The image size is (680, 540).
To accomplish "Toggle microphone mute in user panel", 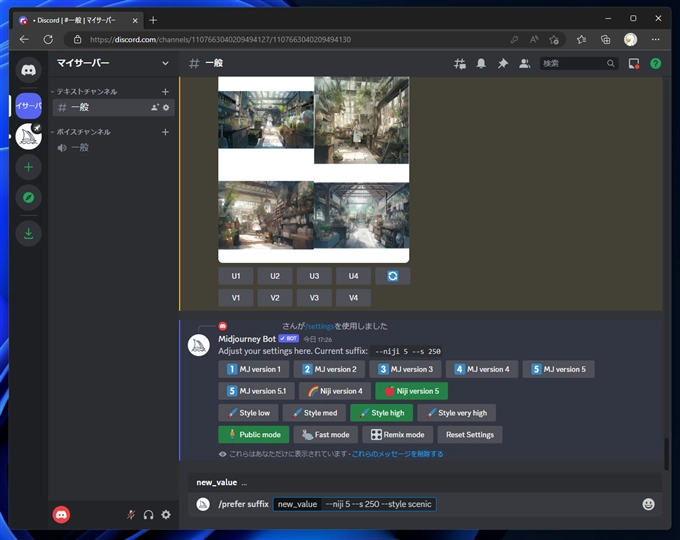I will click(x=131, y=515).
